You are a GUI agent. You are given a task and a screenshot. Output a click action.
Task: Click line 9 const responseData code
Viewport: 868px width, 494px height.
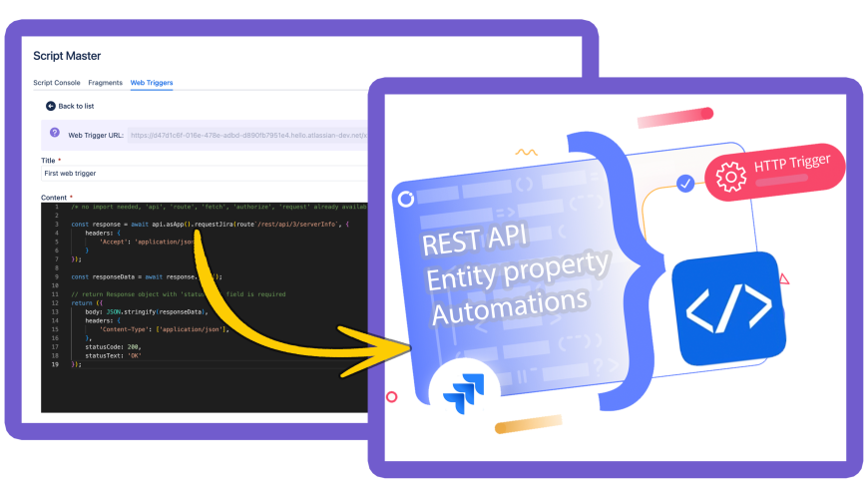[x=147, y=276]
